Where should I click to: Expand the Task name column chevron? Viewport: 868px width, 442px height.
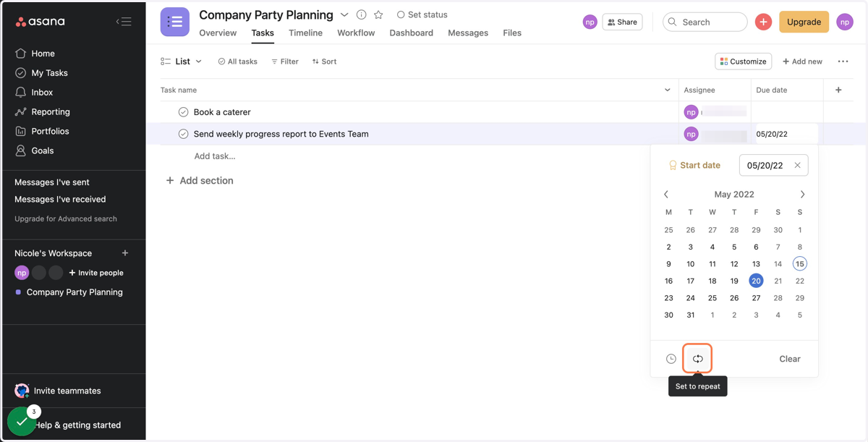tap(667, 90)
